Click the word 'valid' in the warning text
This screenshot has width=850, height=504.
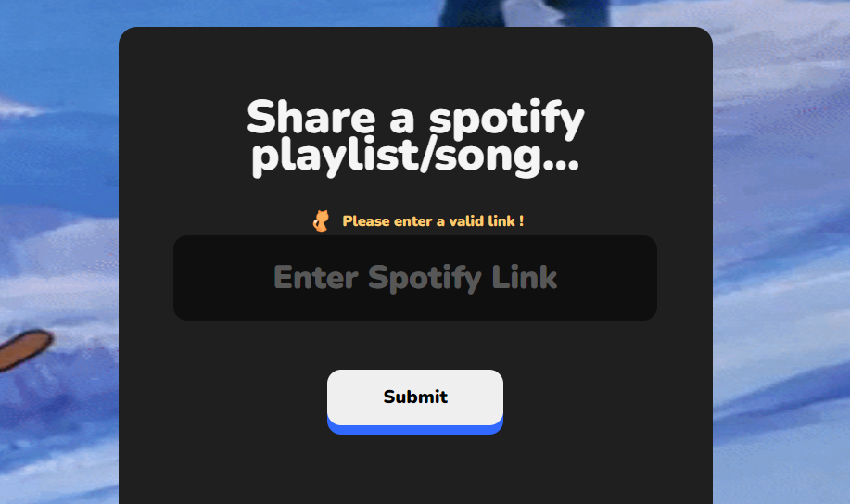(466, 221)
